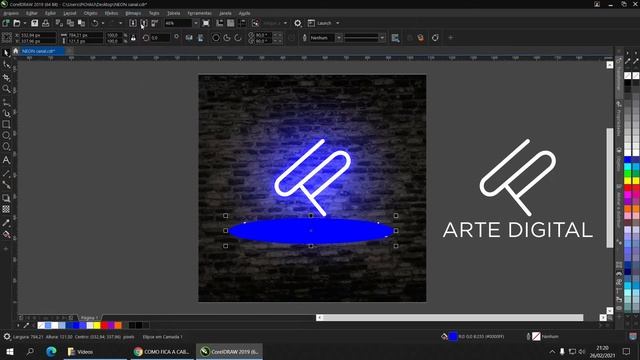Click the Convert to Curves button
Image resolution: width=640 pixels, height=360 pixels.
coord(435,38)
